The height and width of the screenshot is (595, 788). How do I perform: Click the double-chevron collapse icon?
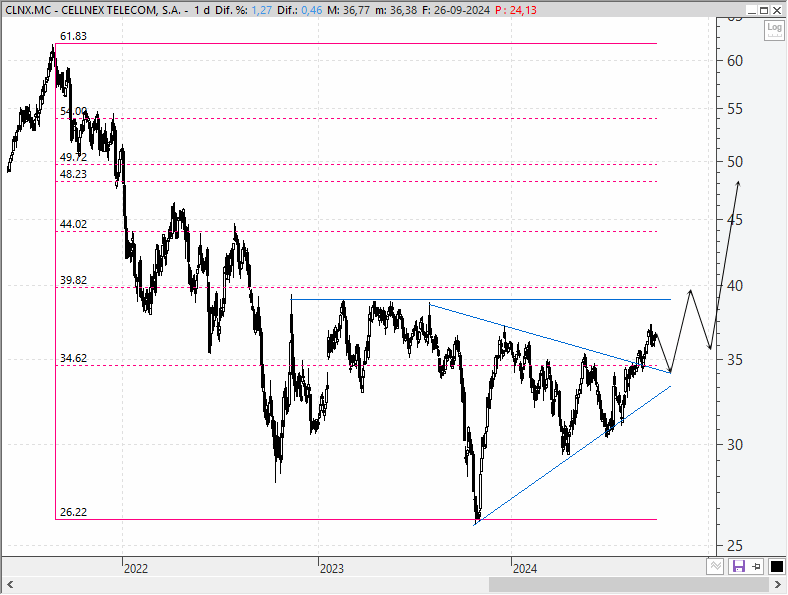[x=715, y=567]
